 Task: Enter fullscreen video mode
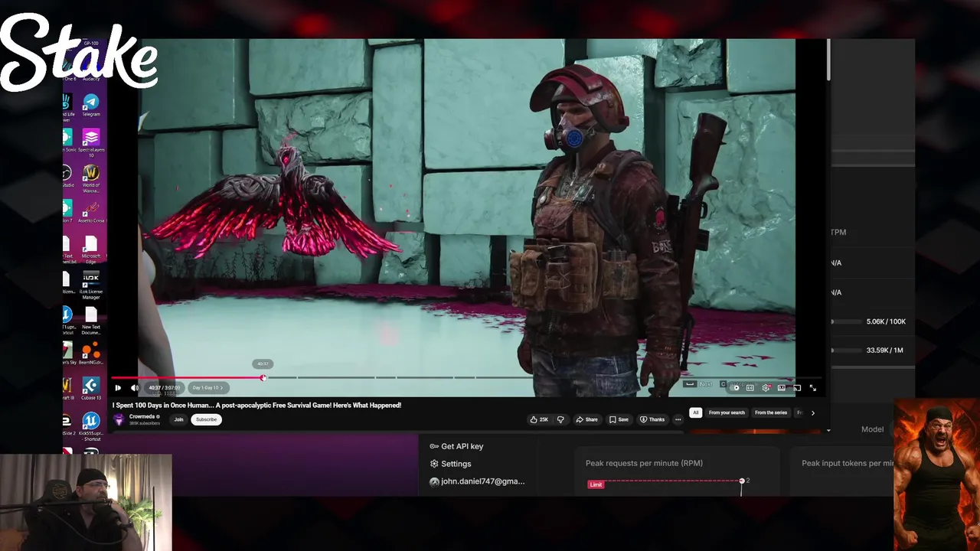tap(813, 388)
